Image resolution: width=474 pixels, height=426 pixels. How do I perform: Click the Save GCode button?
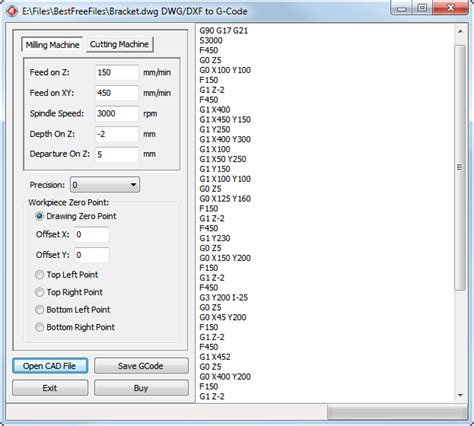141,366
